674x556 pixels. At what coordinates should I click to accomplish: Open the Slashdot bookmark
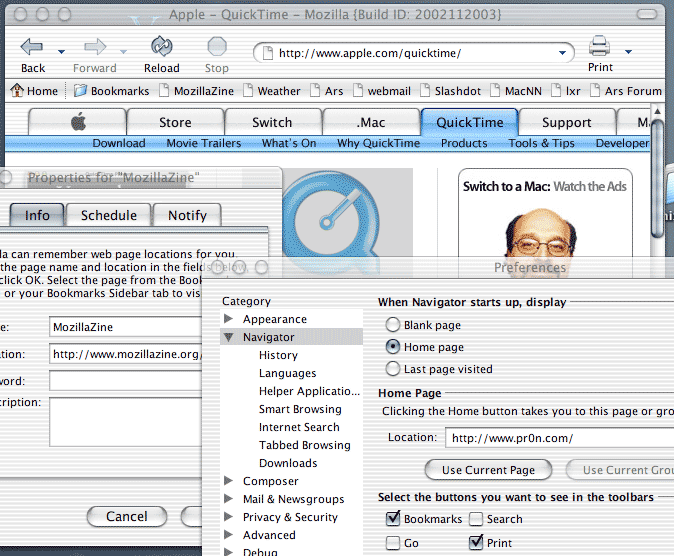[x=450, y=91]
